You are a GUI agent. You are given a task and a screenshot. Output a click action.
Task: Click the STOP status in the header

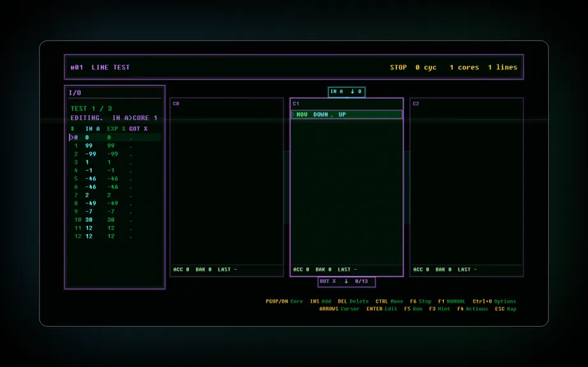(398, 68)
